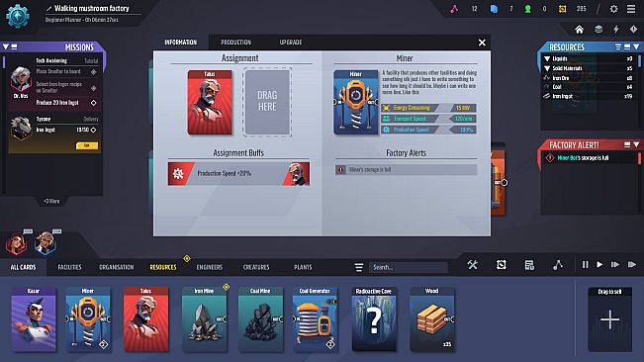The image size is (644, 362).
Task: Click the yellow currency icon in top bar
Action: coord(562,9)
